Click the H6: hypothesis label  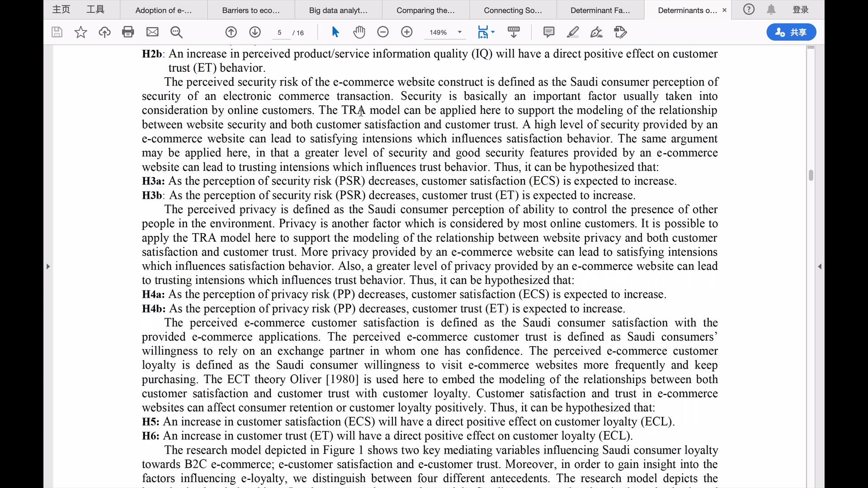[x=151, y=436]
